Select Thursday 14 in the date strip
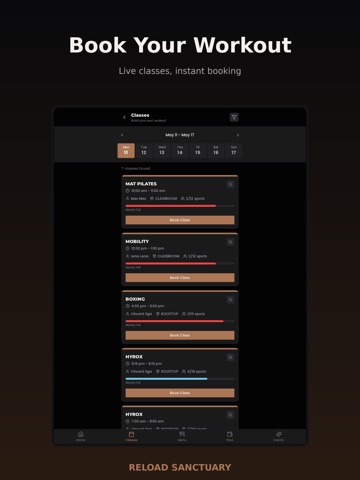Screen dimensions: 360x480 [x=180, y=150]
